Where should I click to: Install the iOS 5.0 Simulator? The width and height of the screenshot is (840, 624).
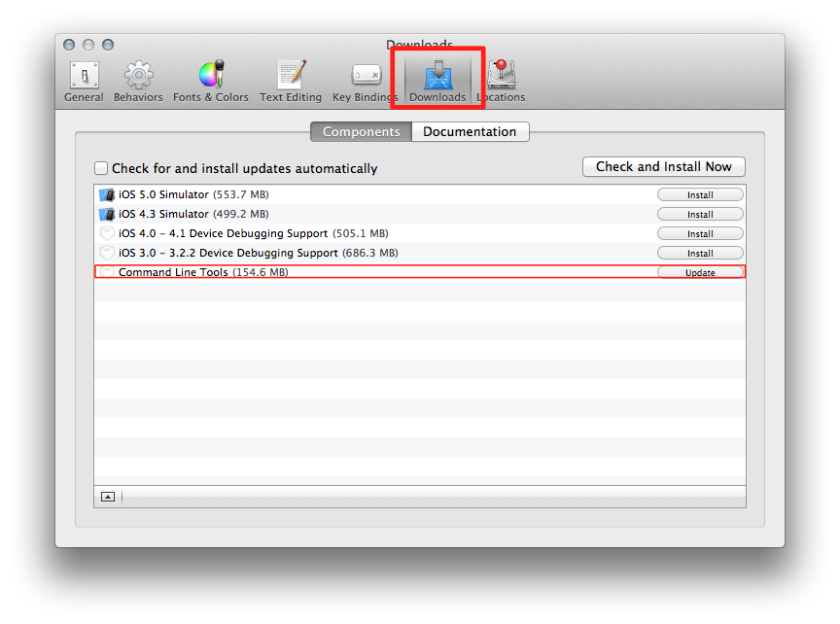[700, 195]
